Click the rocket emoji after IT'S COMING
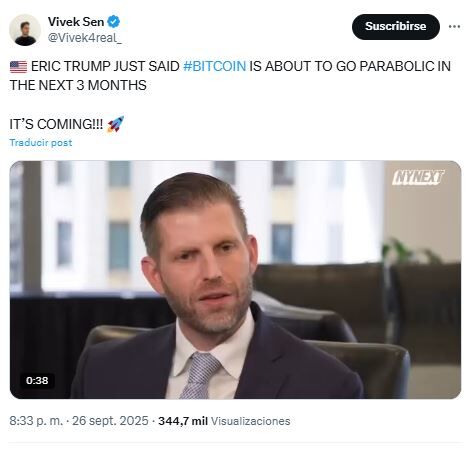 pyautogui.click(x=115, y=124)
